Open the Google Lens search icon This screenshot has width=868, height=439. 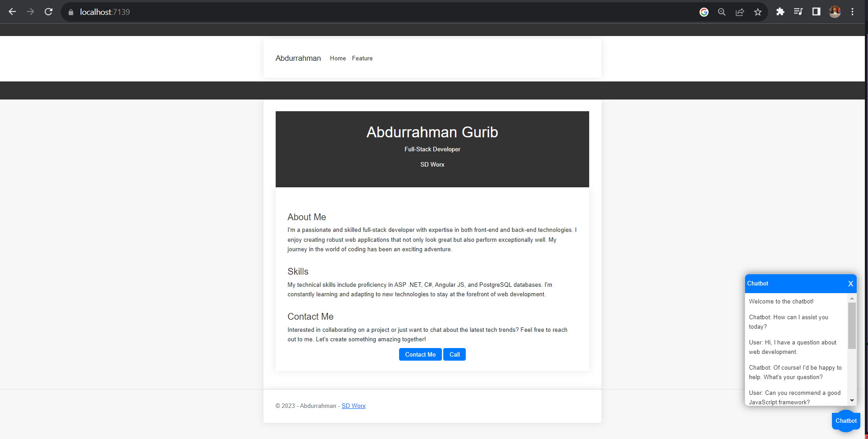pyautogui.click(x=704, y=12)
